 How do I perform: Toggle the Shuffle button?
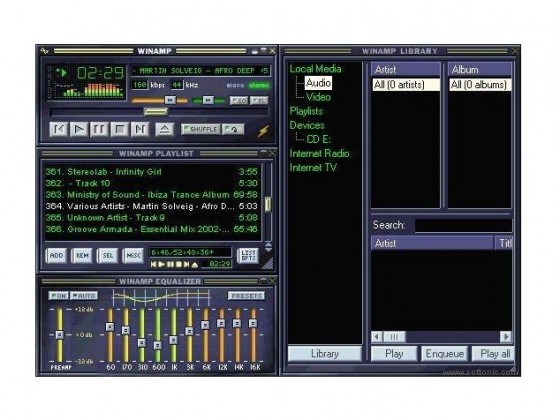201,129
